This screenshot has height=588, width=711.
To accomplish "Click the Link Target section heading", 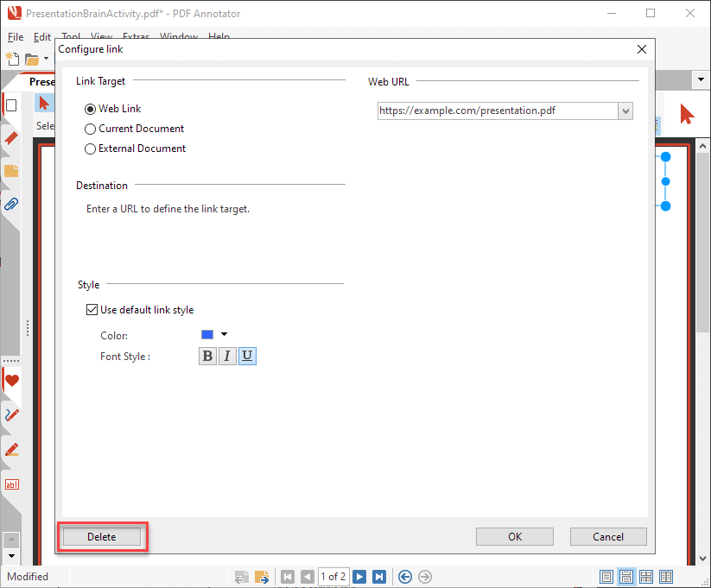I will 100,81.
